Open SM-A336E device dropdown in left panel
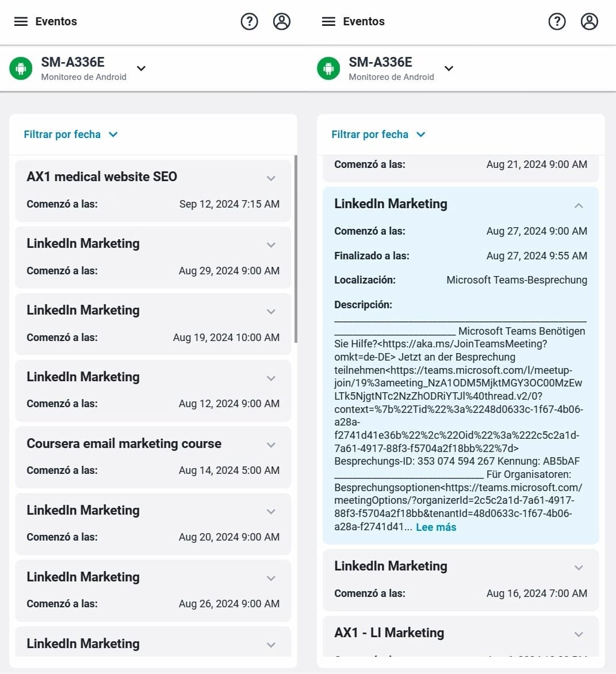616x674 pixels. tap(141, 68)
